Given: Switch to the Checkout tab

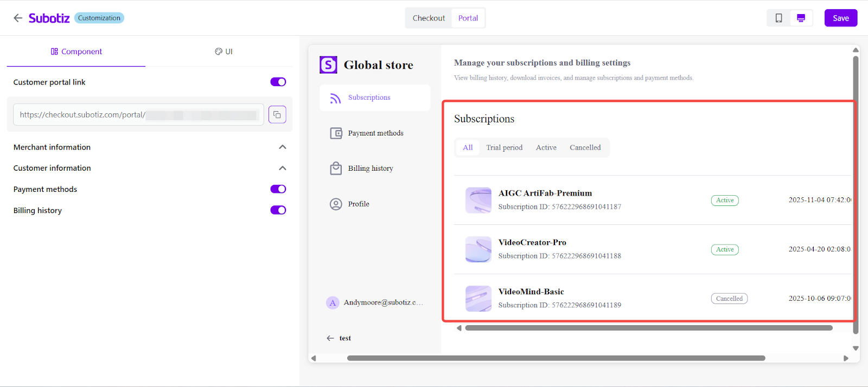Looking at the screenshot, I should coord(429,18).
